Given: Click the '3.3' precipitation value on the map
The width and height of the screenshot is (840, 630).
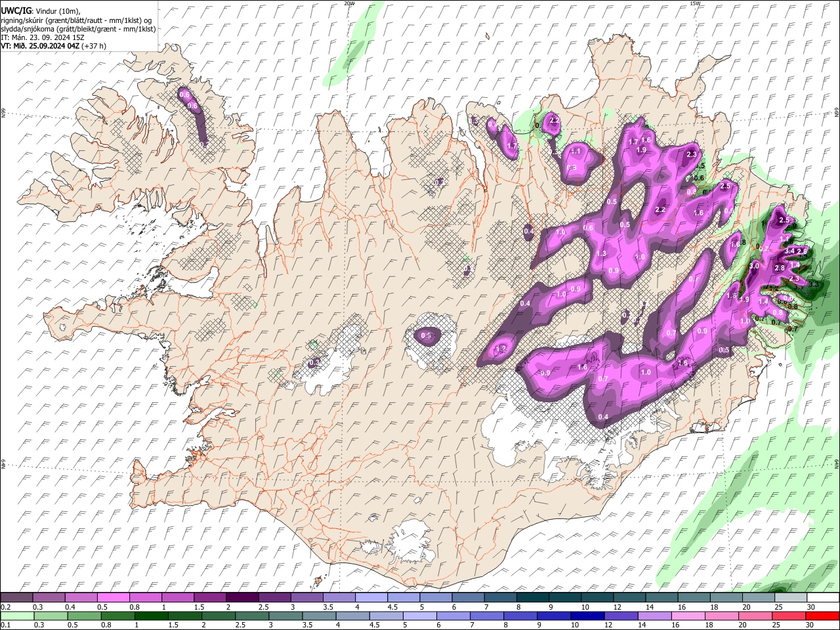Looking at the screenshot, I should point(814,284).
